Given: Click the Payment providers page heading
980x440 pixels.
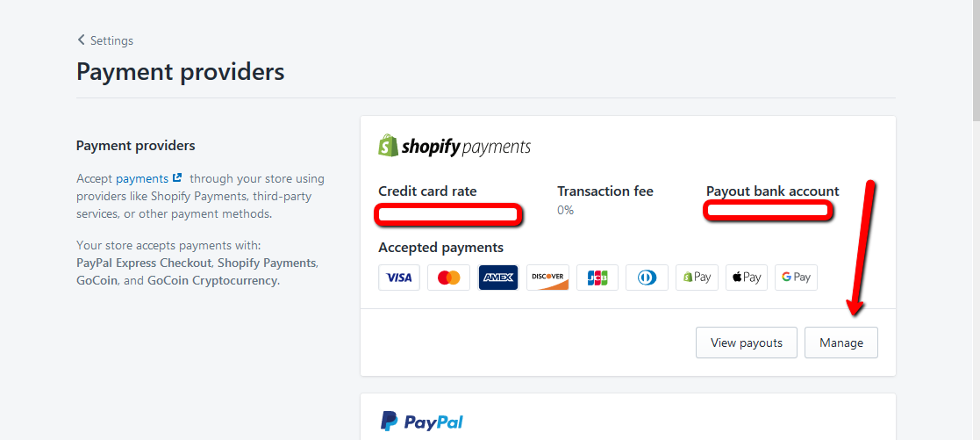Looking at the screenshot, I should coord(181,71).
